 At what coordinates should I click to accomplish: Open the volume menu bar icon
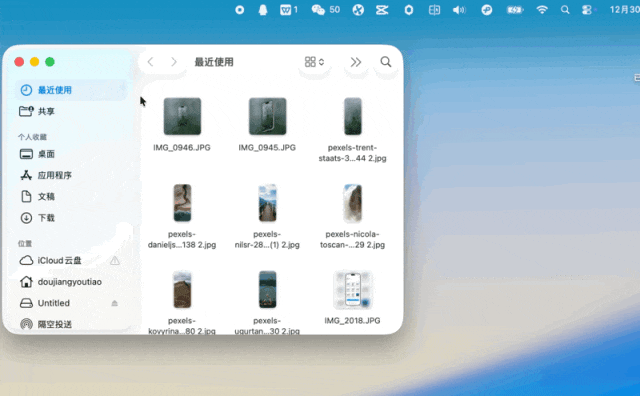point(459,10)
